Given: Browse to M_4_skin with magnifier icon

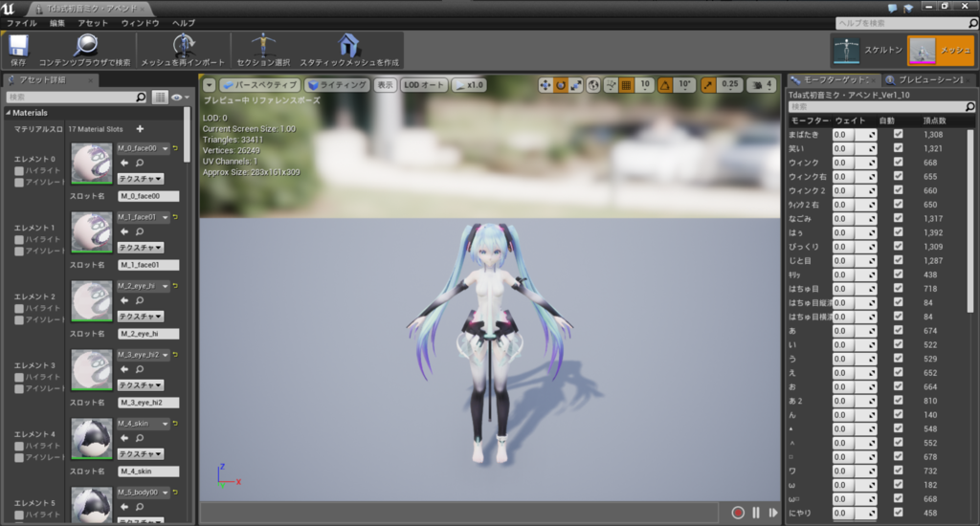Looking at the screenshot, I should [140, 438].
